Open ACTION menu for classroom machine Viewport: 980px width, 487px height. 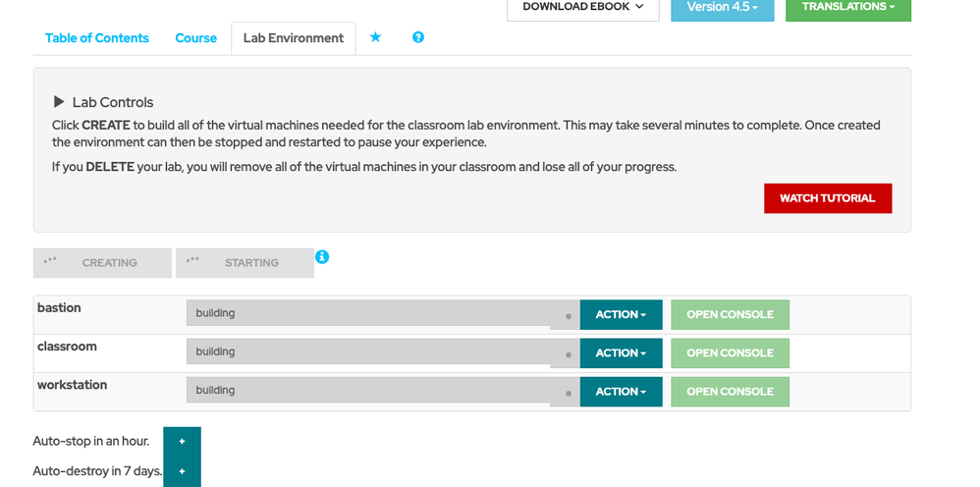coord(621,352)
